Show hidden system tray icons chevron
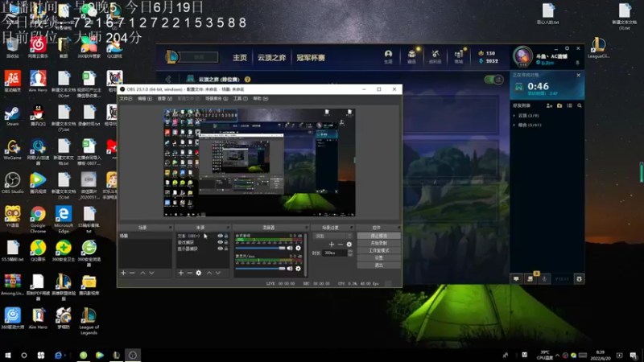Image resolution: width=644 pixels, height=362 pixels. coord(557,355)
